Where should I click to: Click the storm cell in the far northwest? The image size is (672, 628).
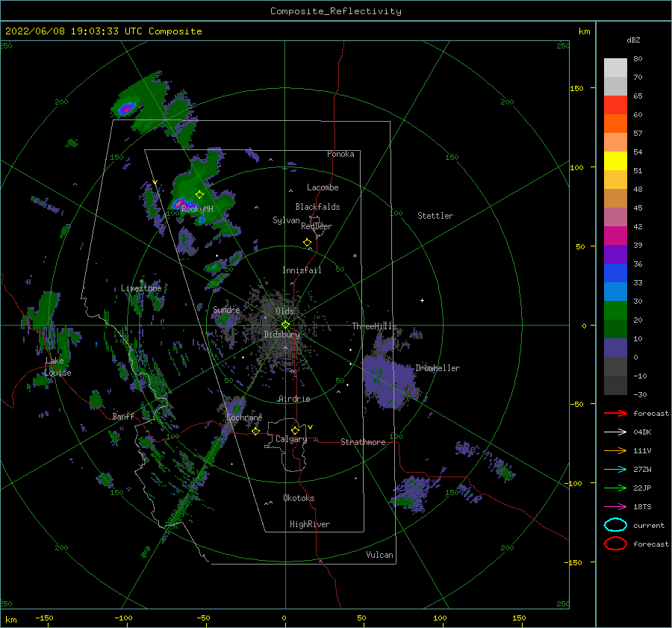tap(127, 108)
